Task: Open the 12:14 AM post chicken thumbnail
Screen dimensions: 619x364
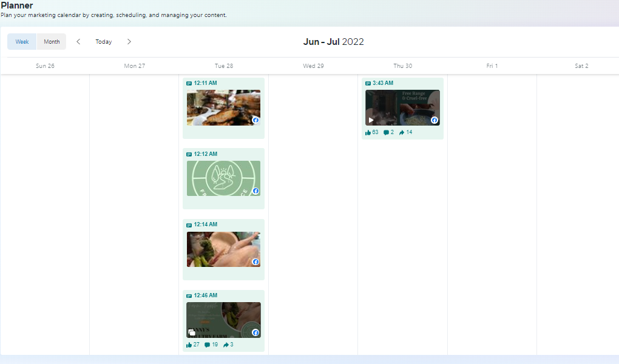Action: (x=223, y=249)
